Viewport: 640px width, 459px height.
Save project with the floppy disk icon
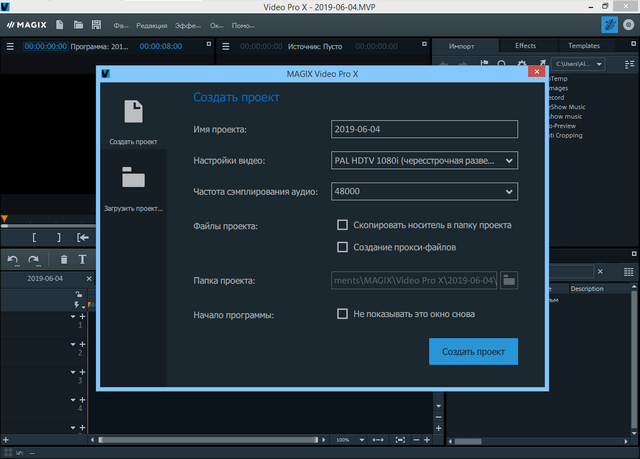[96, 25]
